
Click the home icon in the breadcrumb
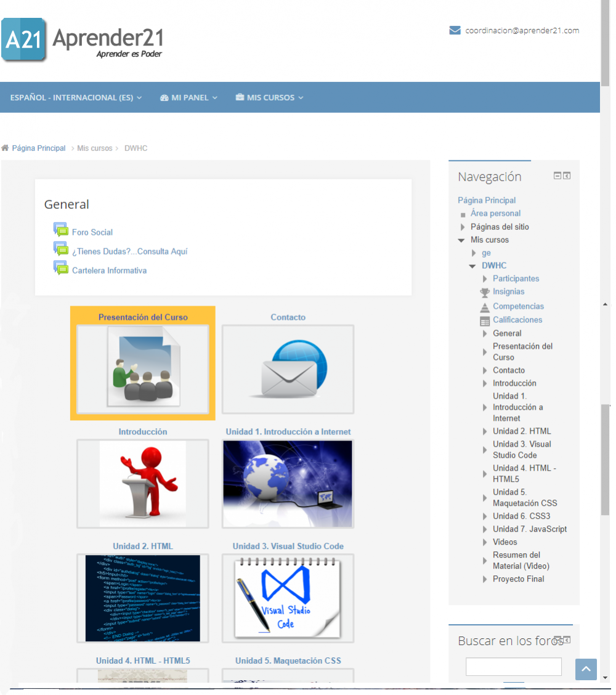click(x=5, y=148)
